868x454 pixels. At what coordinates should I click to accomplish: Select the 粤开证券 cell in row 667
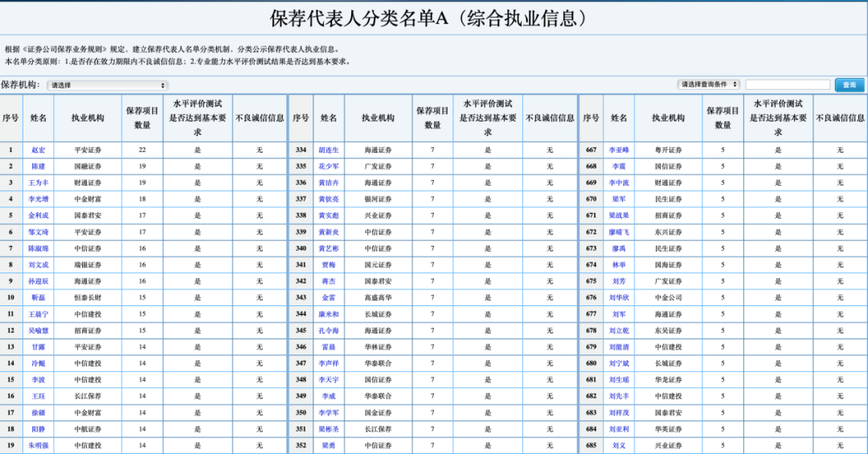(x=668, y=150)
